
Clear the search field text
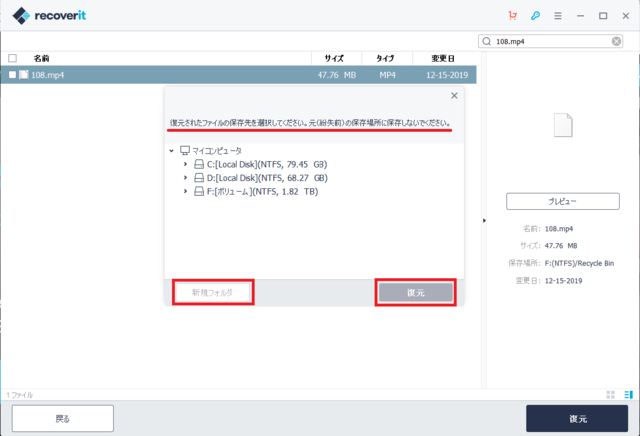[x=616, y=41]
